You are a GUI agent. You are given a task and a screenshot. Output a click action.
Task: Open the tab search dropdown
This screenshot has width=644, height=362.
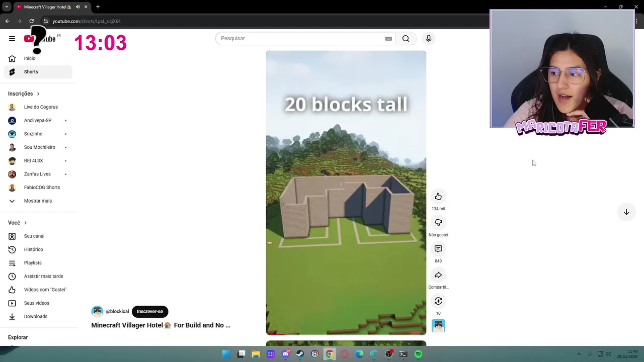tap(6, 7)
